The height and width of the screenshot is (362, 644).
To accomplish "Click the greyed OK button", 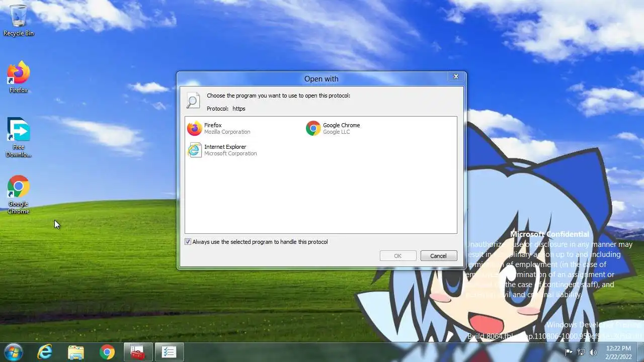I will click(x=398, y=256).
